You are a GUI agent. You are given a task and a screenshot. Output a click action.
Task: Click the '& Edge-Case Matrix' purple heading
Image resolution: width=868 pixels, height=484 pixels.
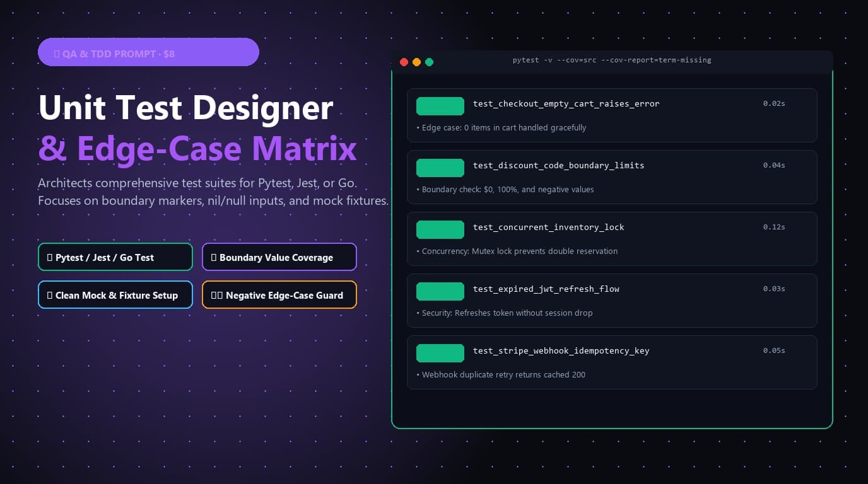(197, 149)
